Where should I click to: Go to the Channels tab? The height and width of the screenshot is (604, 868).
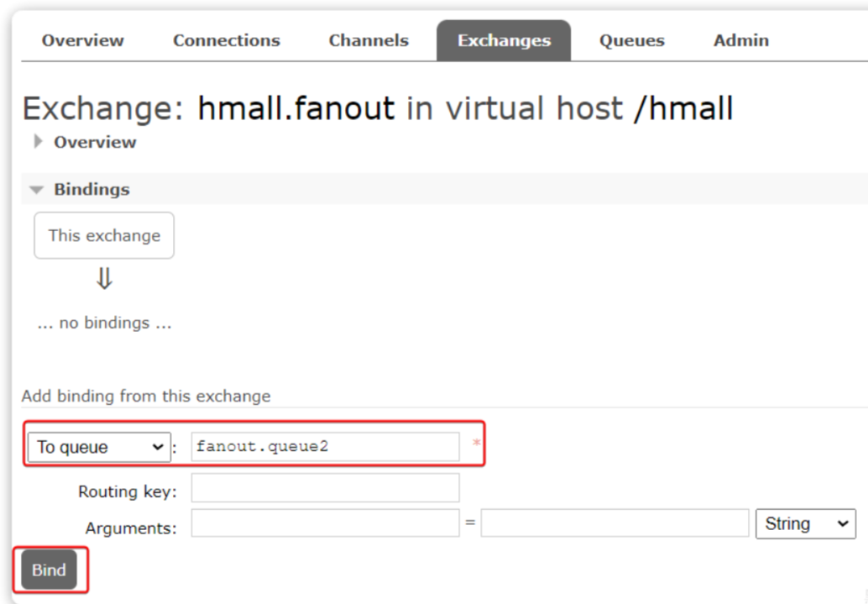[x=369, y=40]
